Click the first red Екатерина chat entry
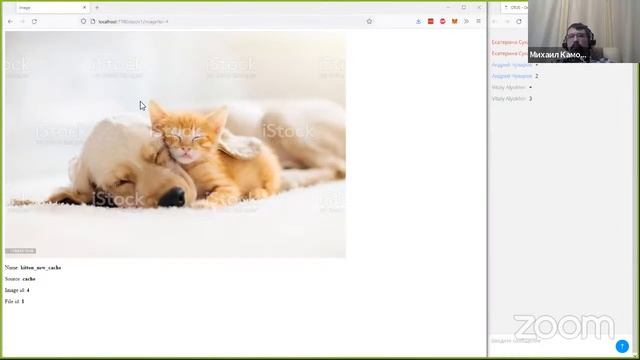Image resolution: width=640 pixels, height=360 pixels. click(510, 42)
